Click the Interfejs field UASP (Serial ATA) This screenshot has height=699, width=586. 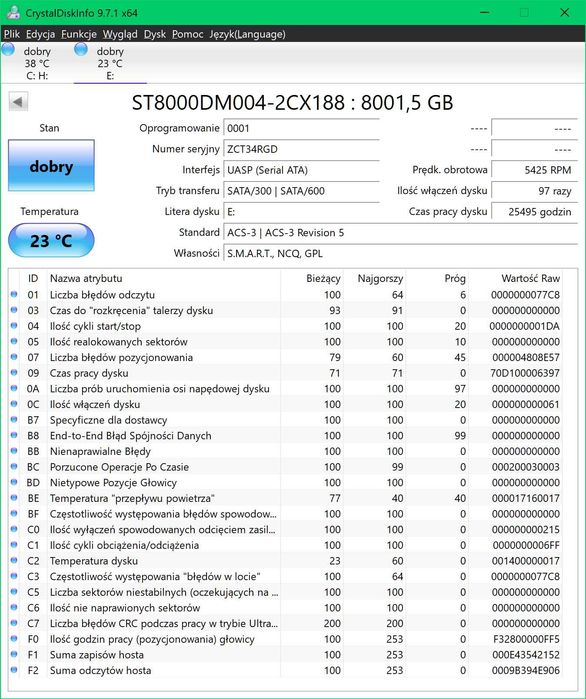[301, 170]
